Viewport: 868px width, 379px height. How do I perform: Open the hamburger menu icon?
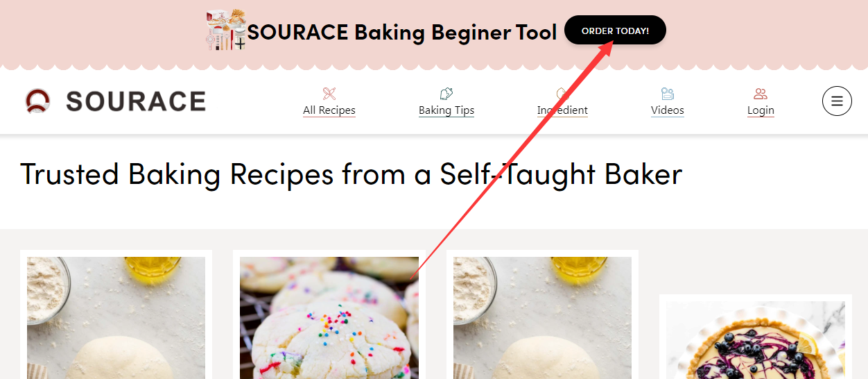coord(837,101)
